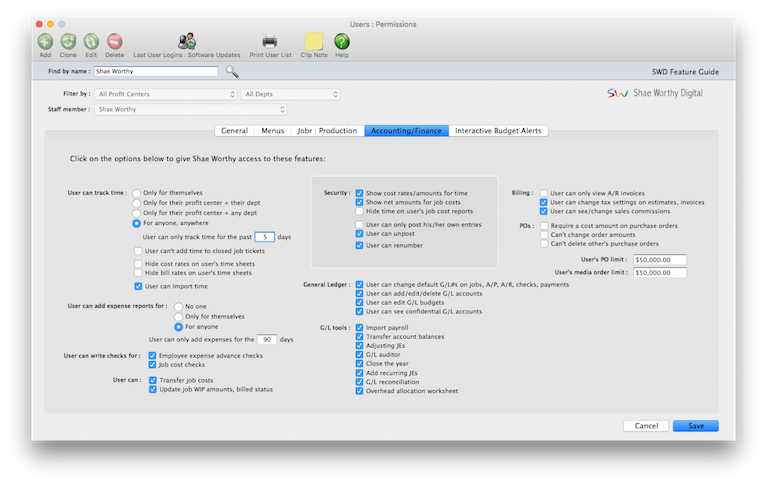Open the Interactive Budget Alerts tab
Screen dimensions: 767x485
click(x=498, y=130)
